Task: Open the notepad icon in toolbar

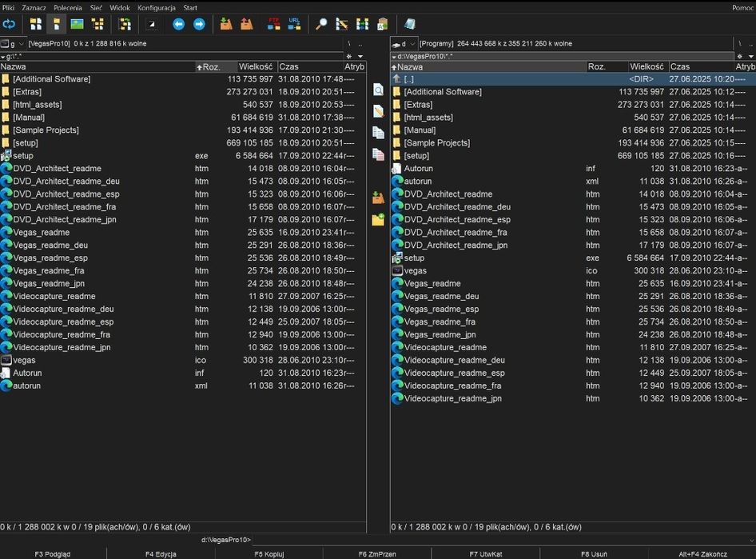Action: pyautogui.click(x=409, y=24)
